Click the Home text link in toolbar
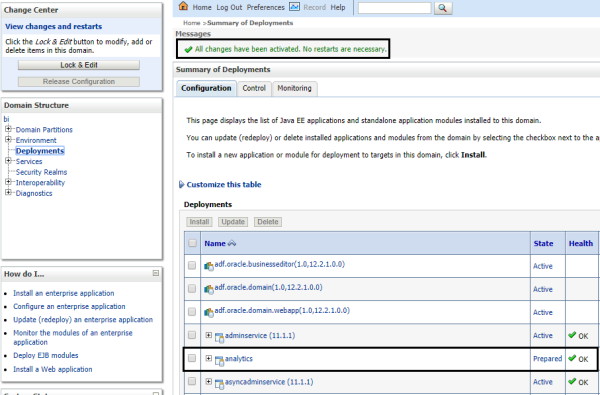The image size is (600, 395). (x=202, y=7)
